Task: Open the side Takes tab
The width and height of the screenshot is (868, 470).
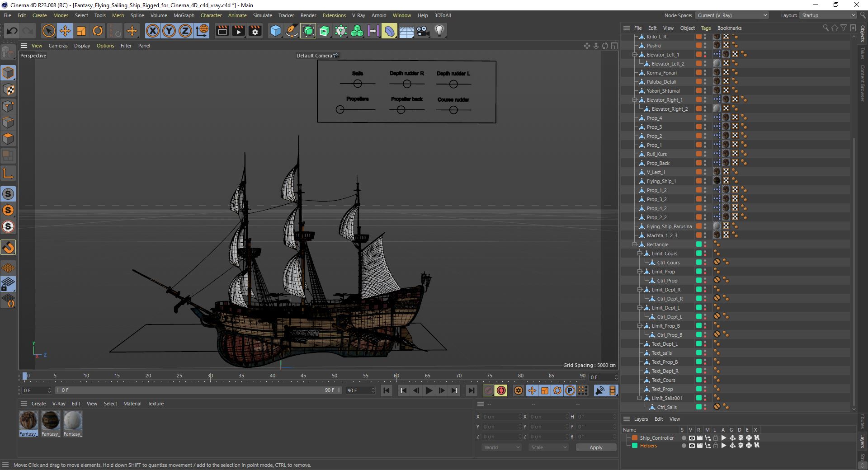Action: click(x=863, y=53)
